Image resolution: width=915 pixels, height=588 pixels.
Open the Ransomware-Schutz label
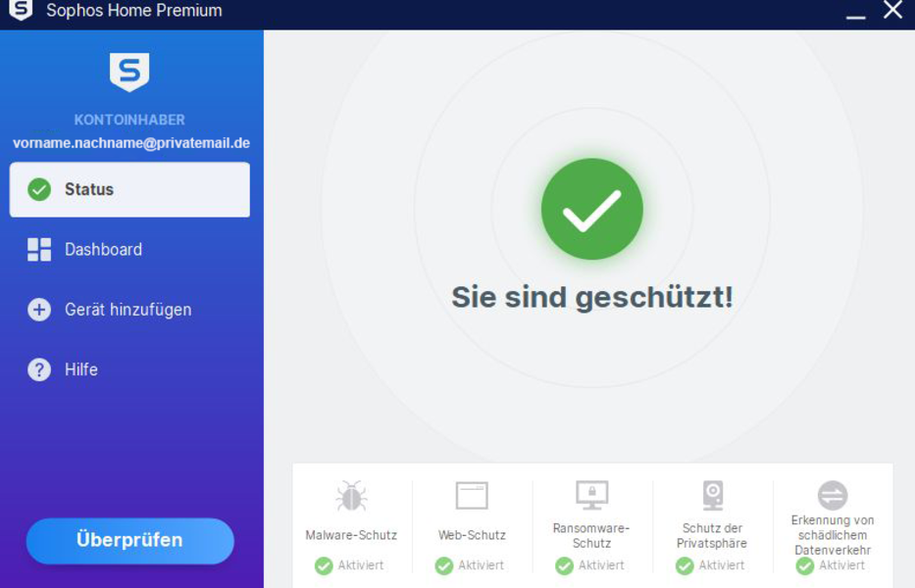(591, 535)
